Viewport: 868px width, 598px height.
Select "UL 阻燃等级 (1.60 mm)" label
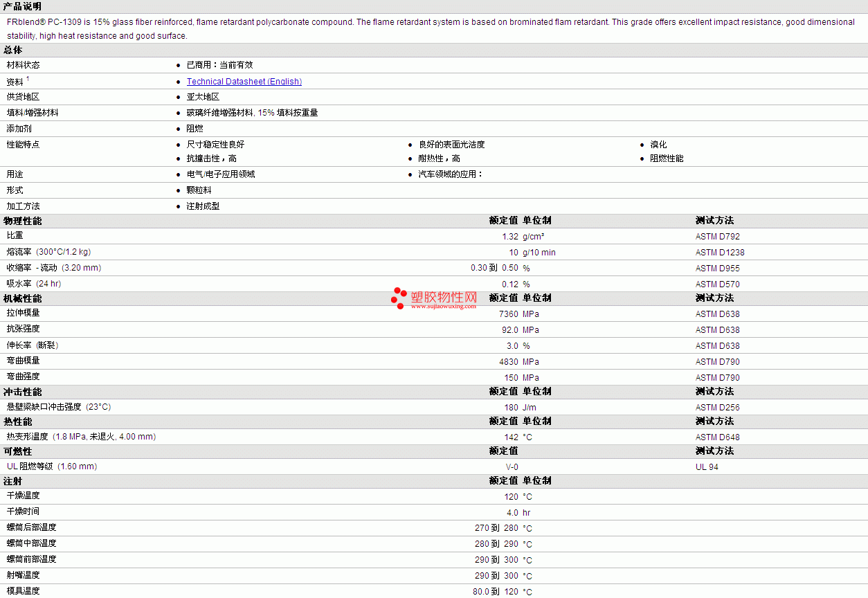[52, 466]
